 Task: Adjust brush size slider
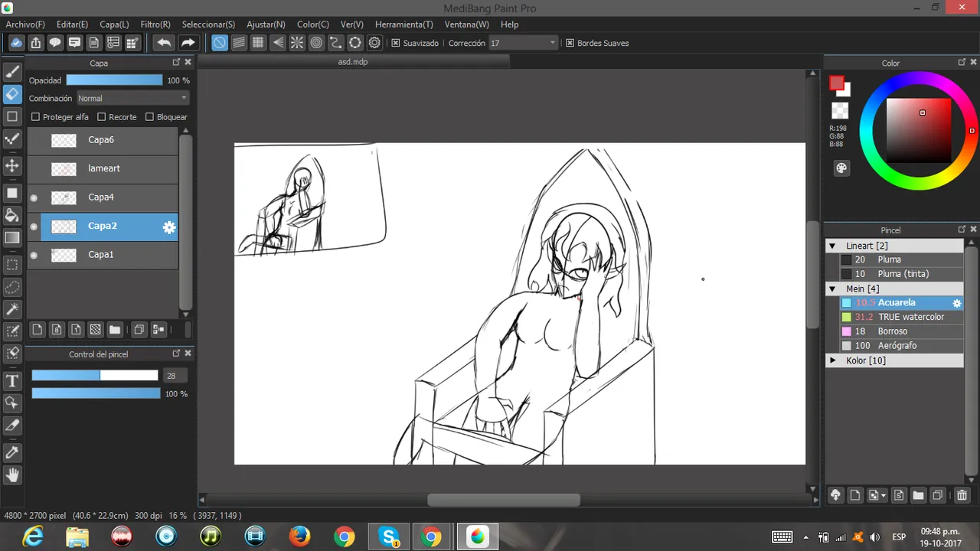click(94, 375)
